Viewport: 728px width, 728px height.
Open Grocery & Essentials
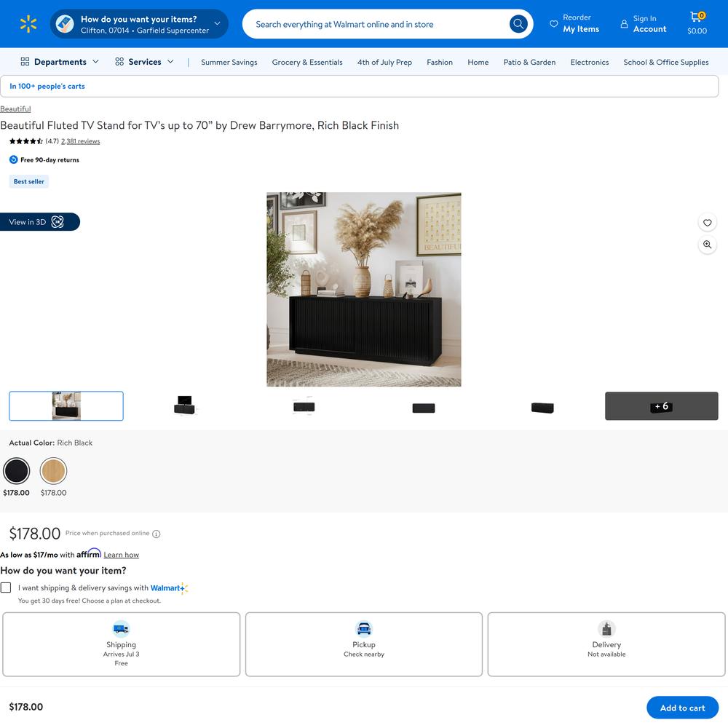(x=307, y=62)
